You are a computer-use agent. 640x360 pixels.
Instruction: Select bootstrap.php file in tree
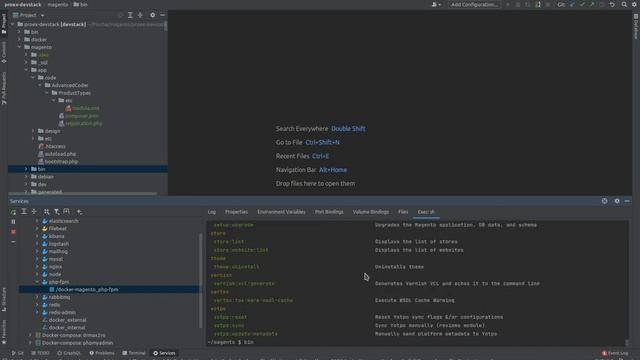(x=58, y=162)
